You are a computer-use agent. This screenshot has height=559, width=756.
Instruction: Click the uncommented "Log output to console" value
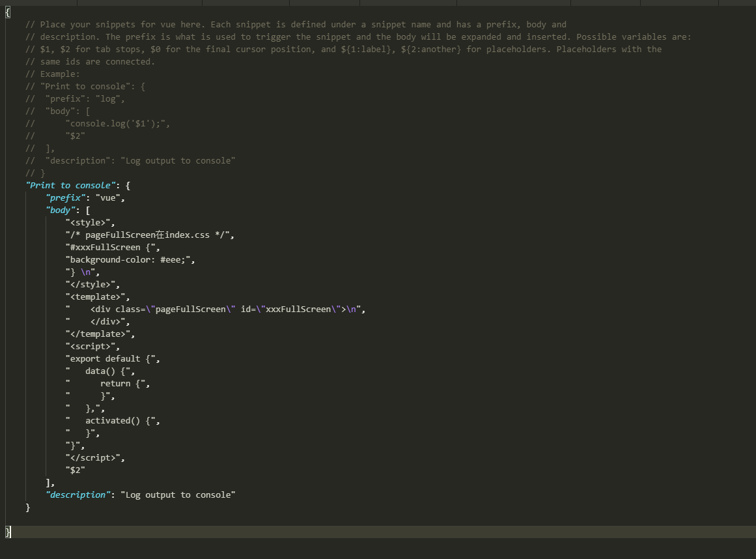point(178,495)
